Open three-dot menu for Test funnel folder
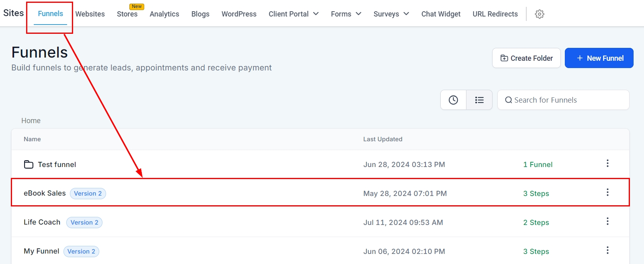The height and width of the screenshot is (264, 644). coord(607,163)
